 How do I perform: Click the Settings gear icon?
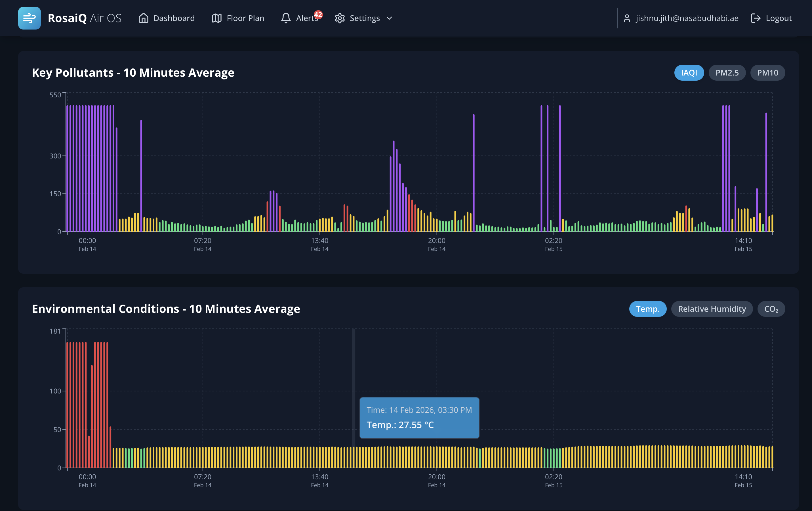pos(340,18)
